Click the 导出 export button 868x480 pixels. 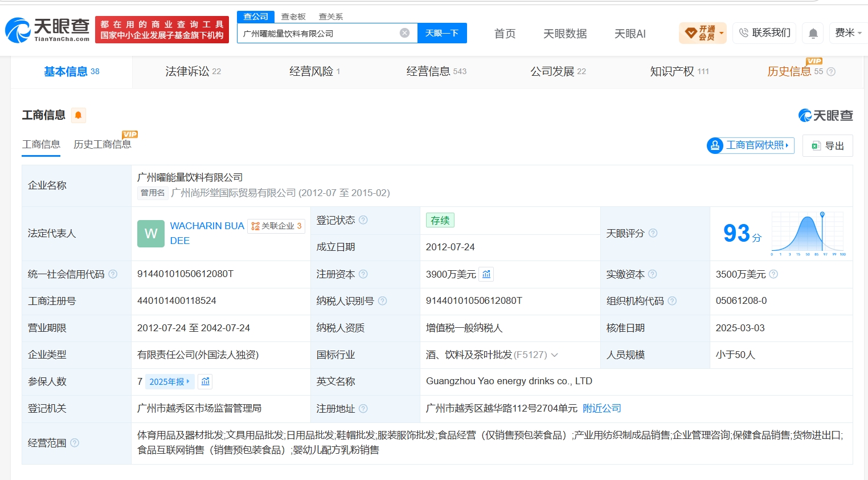(x=828, y=145)
